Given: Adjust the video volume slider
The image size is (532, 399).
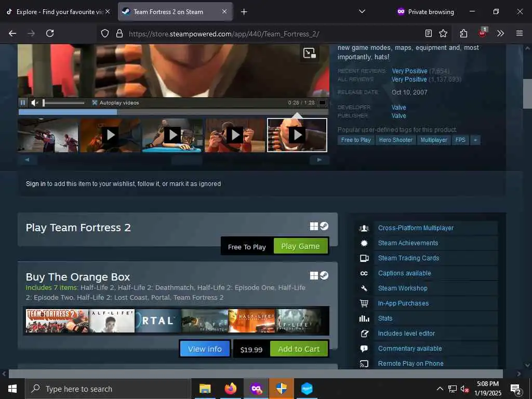Looking at the screenshot, I should click(63, 102).
